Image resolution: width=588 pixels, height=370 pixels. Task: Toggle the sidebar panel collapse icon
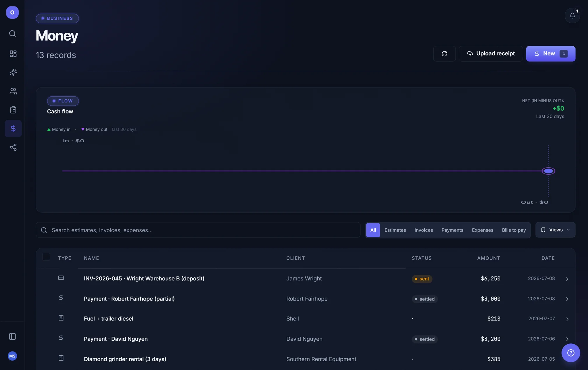tap(12, 336)
